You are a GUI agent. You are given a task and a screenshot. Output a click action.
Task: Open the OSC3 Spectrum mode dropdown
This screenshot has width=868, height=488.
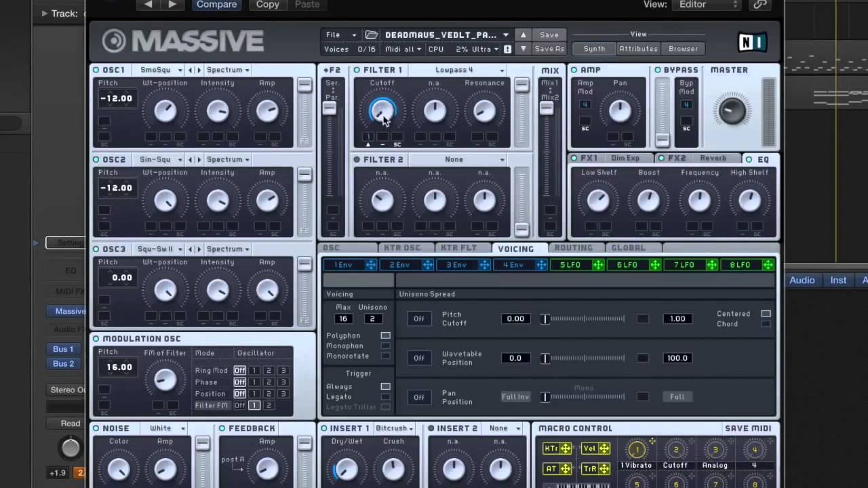(x=228, y=249)
